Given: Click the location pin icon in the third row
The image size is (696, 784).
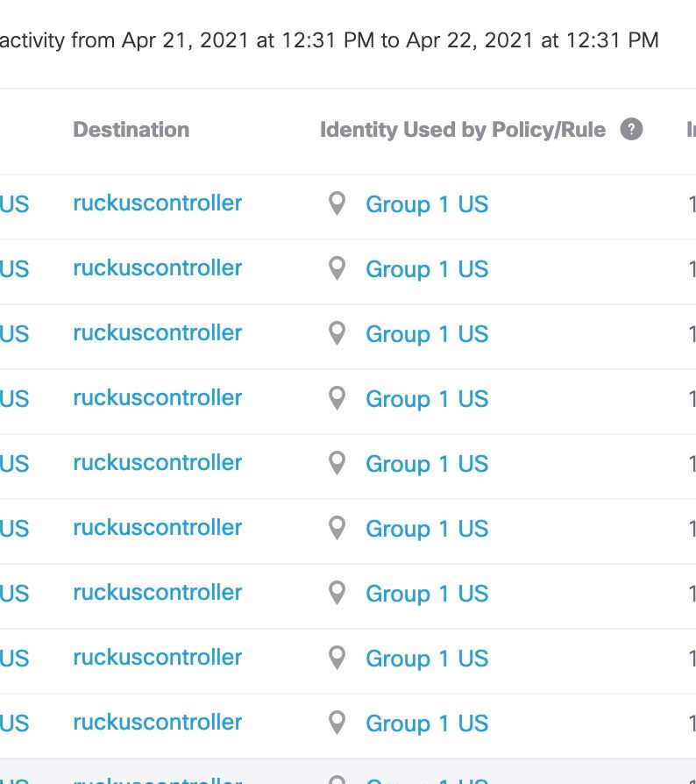Looking at the screenshot, I should click(337, 334).
